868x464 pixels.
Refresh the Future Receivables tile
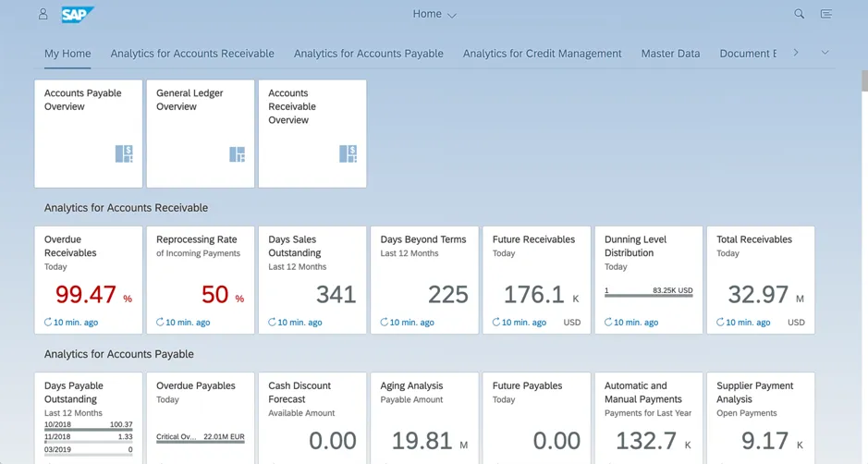(496, 323)
